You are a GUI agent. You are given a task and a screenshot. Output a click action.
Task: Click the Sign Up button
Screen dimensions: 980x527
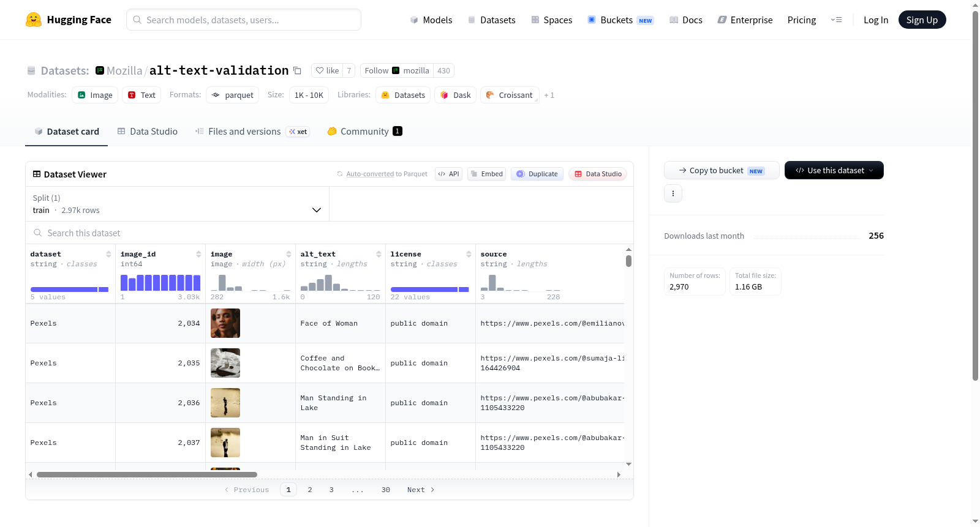tap(922, 20)
